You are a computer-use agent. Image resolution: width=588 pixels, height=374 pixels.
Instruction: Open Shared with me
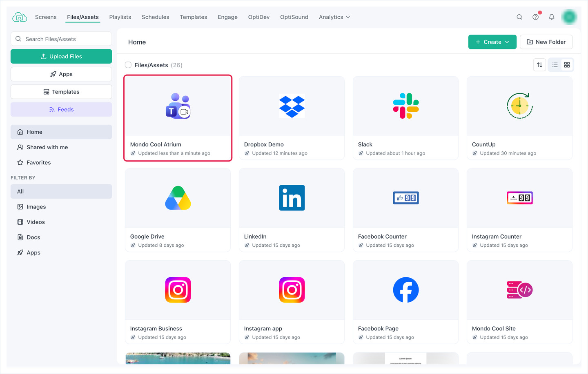[61, 147]
